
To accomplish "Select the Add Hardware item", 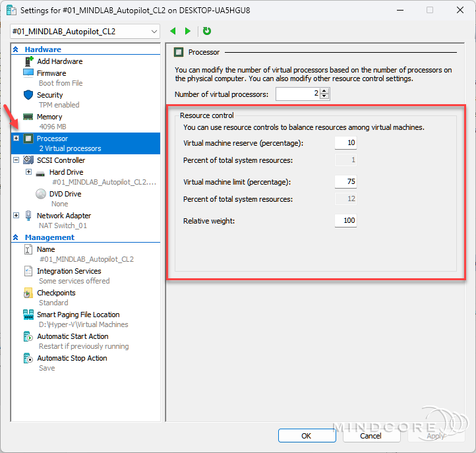I will [x=60, y=61].
